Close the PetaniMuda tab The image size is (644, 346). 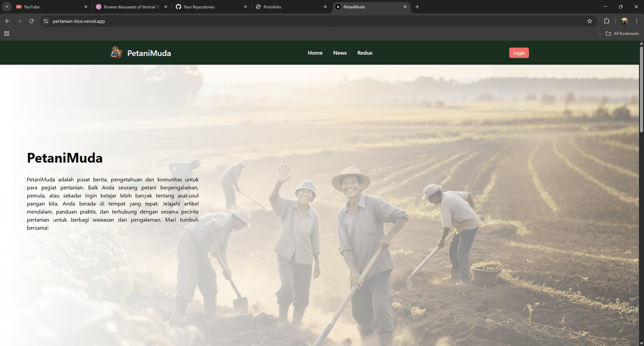click(x=405, y=7)
